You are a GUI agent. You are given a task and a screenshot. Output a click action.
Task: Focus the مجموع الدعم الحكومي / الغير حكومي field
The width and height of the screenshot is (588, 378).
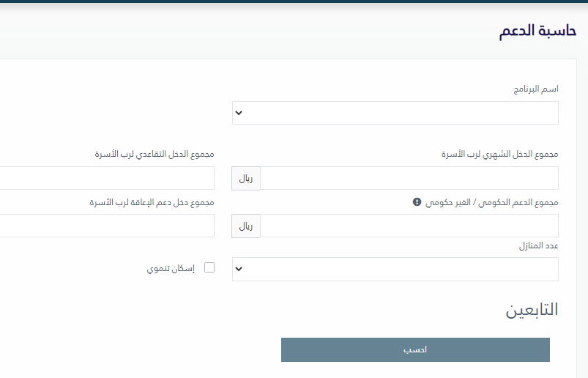pyautogui.click(x=409, y=226)
